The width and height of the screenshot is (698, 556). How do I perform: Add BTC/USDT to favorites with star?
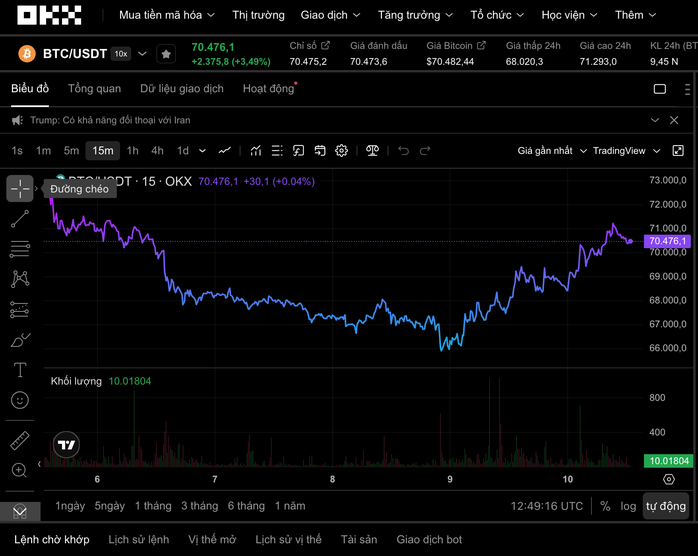click(x=166, y=54)
